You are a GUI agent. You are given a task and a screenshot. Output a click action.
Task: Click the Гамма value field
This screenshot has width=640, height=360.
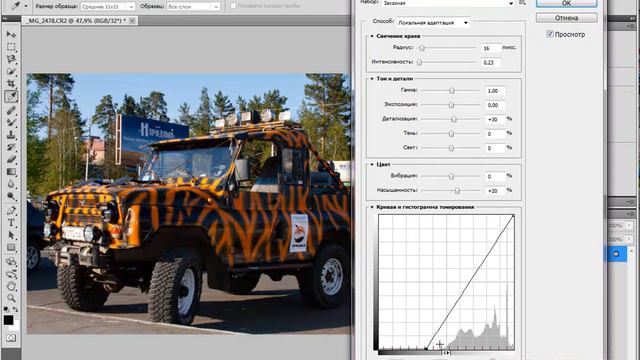click(x=495, y=91)
